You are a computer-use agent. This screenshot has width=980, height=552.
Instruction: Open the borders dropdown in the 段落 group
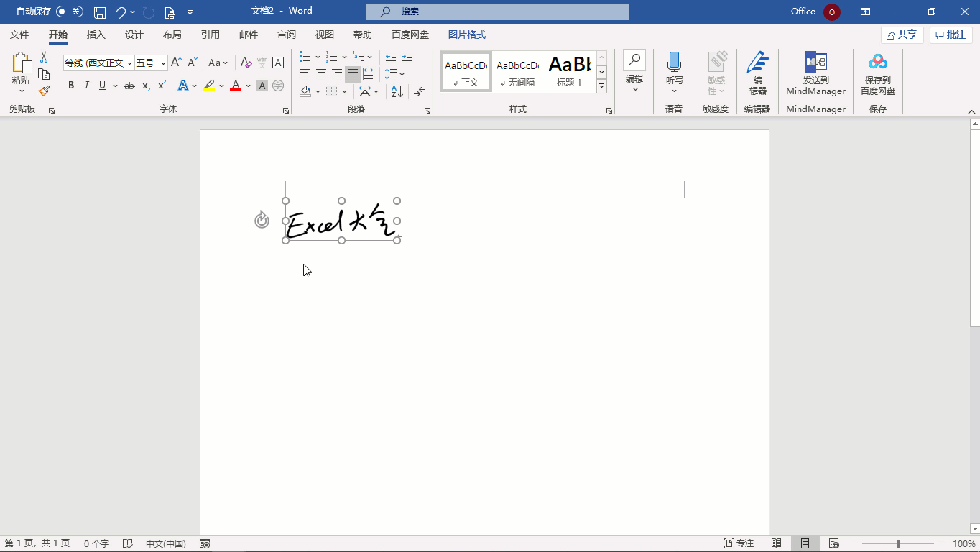pyautogui.click(x=344, y=91)
